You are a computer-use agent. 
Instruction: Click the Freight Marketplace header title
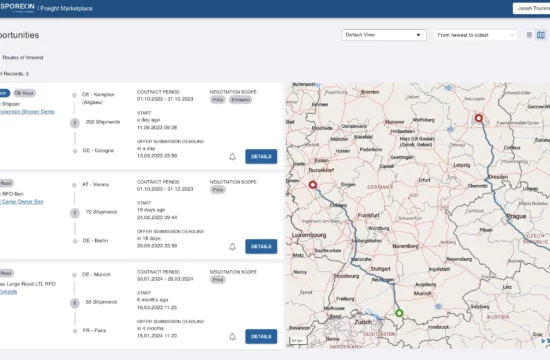(x=67, y=8)
